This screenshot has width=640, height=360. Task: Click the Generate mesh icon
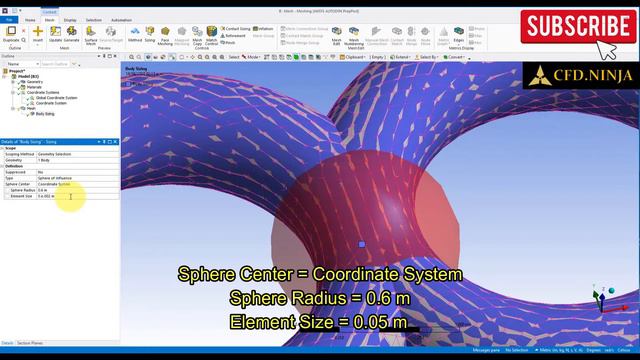pos(71,31)
